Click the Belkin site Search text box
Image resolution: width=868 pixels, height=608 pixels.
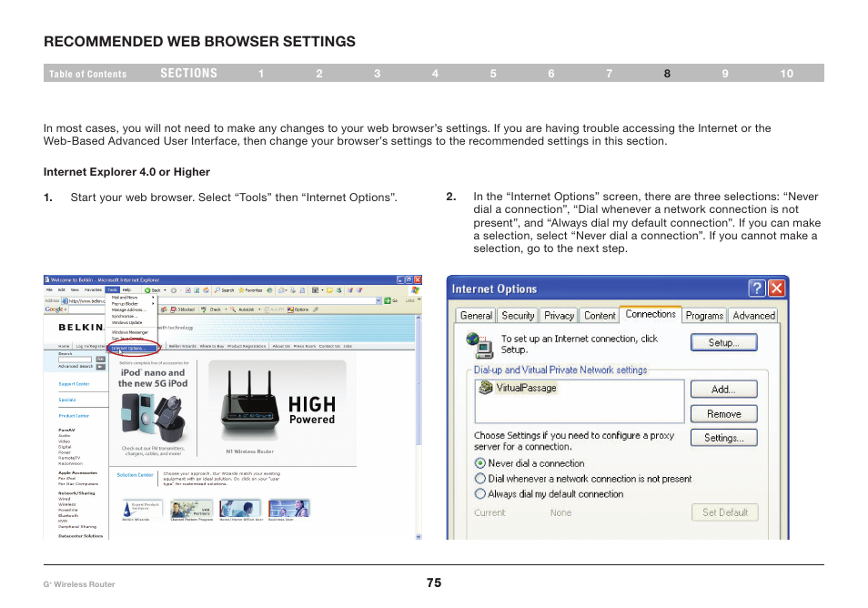click(x=76, y=360)
